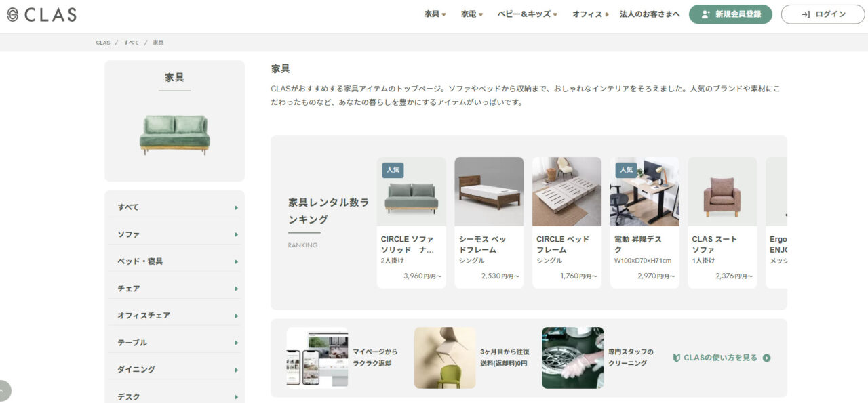The image size is (868, 403).
Task: Expand the ベビー&キッズ navigation dropdown
Action: 527,14
